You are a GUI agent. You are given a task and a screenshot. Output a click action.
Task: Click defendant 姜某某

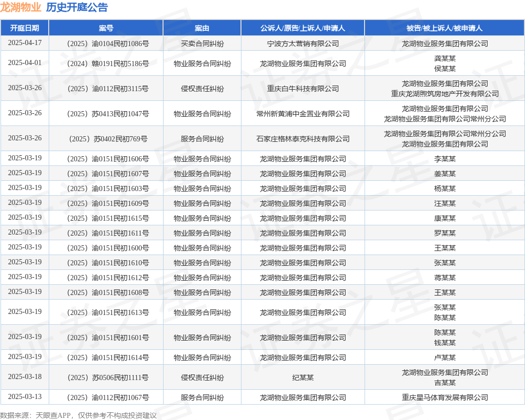pyautogui.click(x=445, y=174)
